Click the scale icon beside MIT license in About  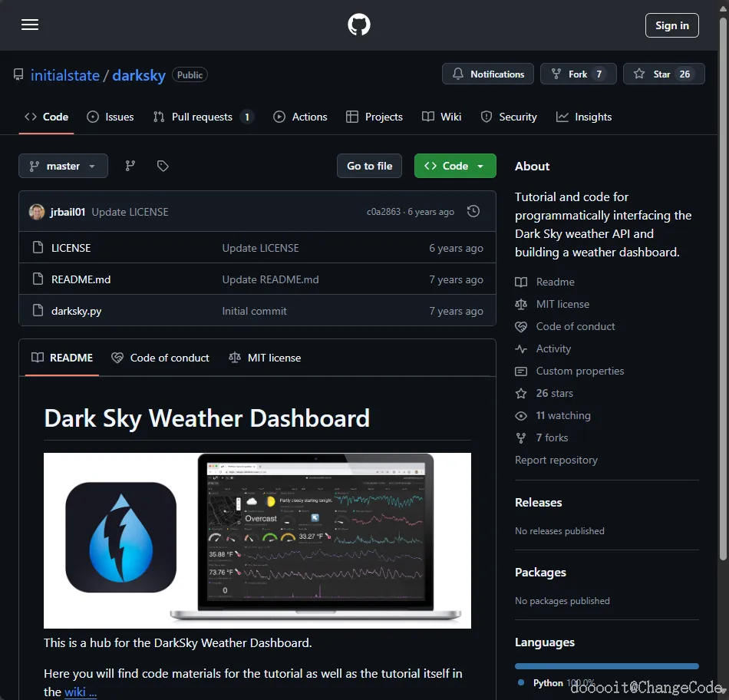point(521,304)
